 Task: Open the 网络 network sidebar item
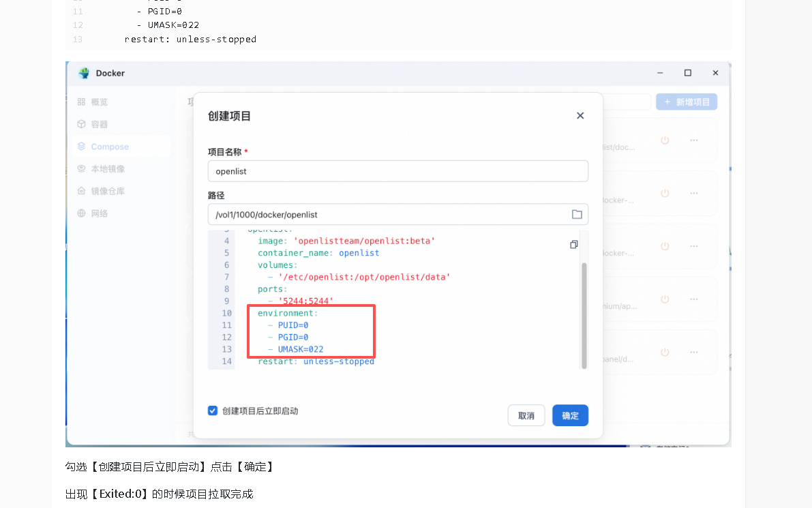pyautogui.click(x=93, y=213)
